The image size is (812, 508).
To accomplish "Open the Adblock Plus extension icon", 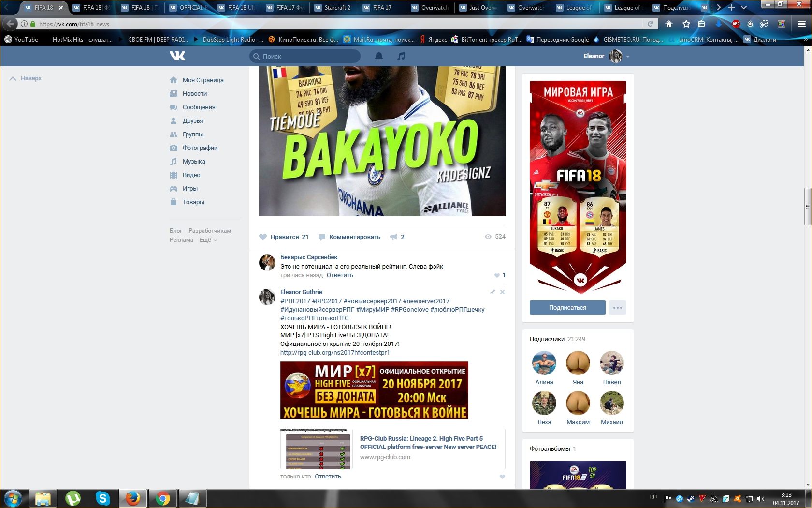I will tap(736, 24).
